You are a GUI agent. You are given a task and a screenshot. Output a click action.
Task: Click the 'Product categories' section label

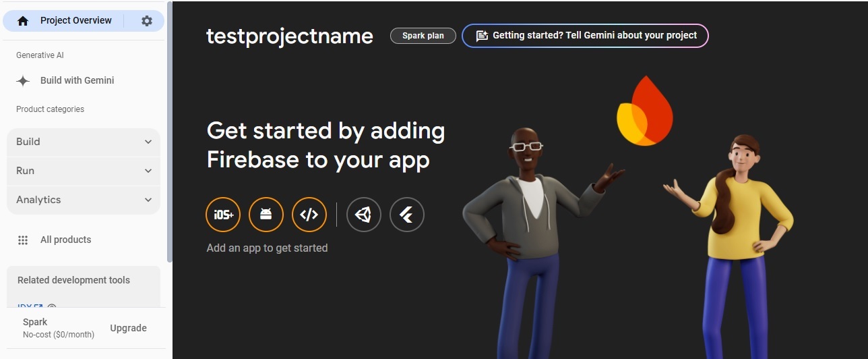(50, 109)
